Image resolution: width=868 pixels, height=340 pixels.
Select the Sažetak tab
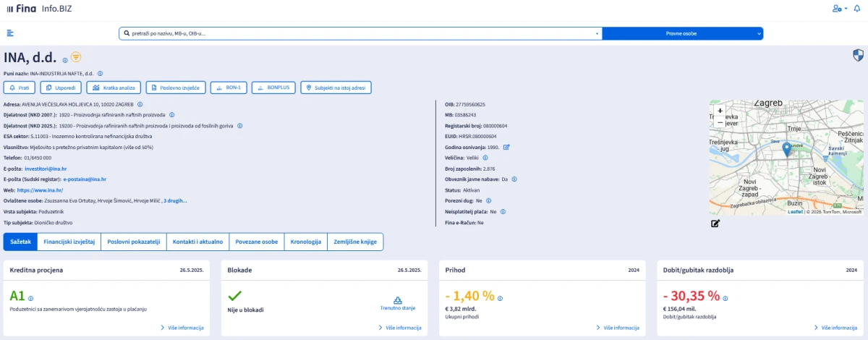pyautogui.click(x=20, y=242)
